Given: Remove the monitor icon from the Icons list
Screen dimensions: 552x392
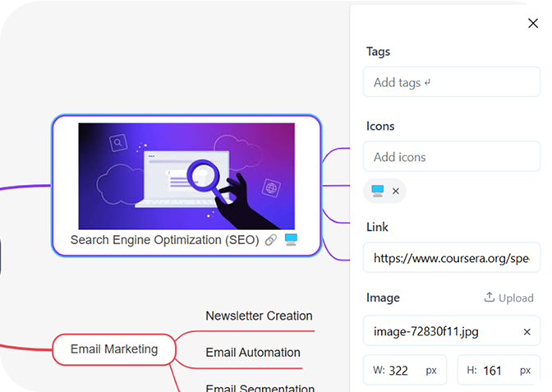Looking at the screenshot, I should 396,191.
